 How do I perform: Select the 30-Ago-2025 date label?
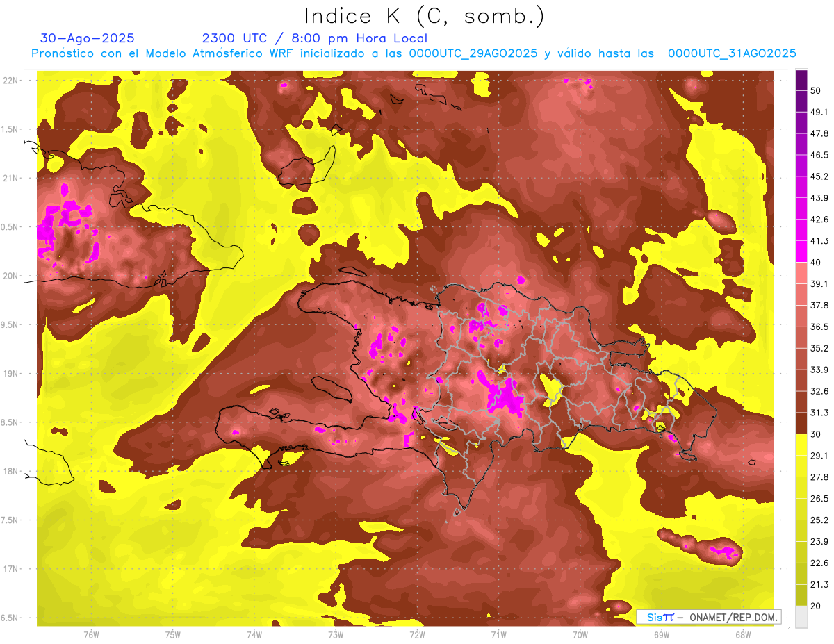(88, 38)
